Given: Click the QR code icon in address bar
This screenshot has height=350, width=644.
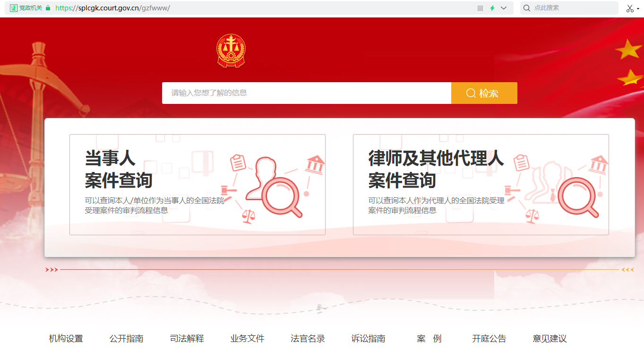Looking at the screenshot, I should tap(480, 8).
